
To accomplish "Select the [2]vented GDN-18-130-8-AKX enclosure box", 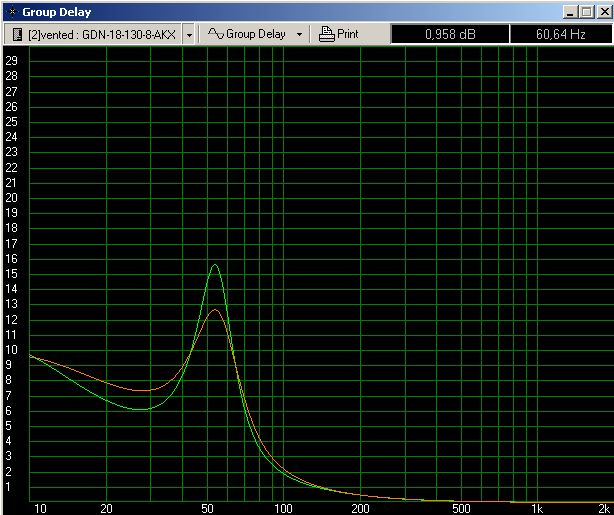I will (x=101, y=34).
